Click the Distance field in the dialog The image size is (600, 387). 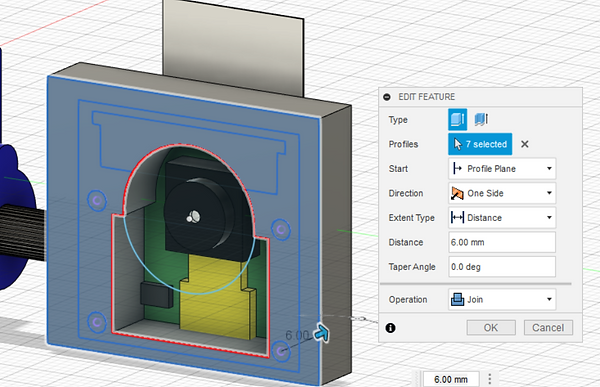coord(502,242)
